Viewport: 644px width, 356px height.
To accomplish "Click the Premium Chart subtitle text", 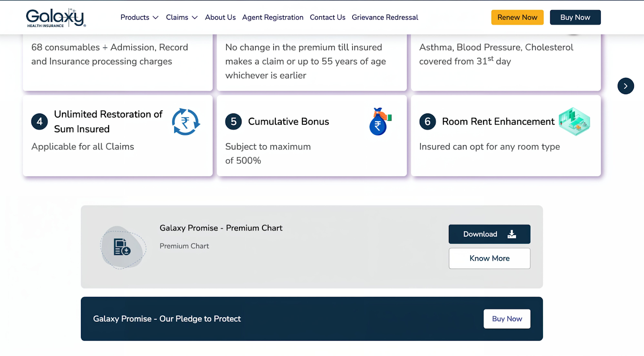I will click(x=184, y=246).
